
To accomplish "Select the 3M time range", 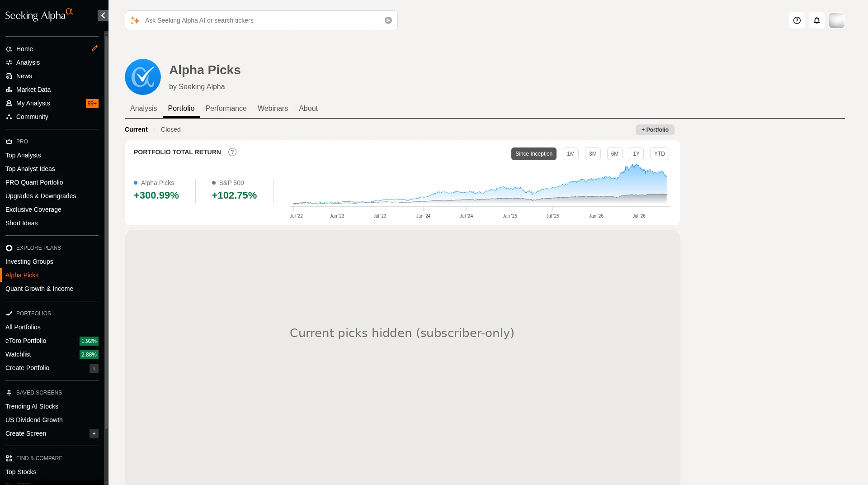I will tap(593, 154).
